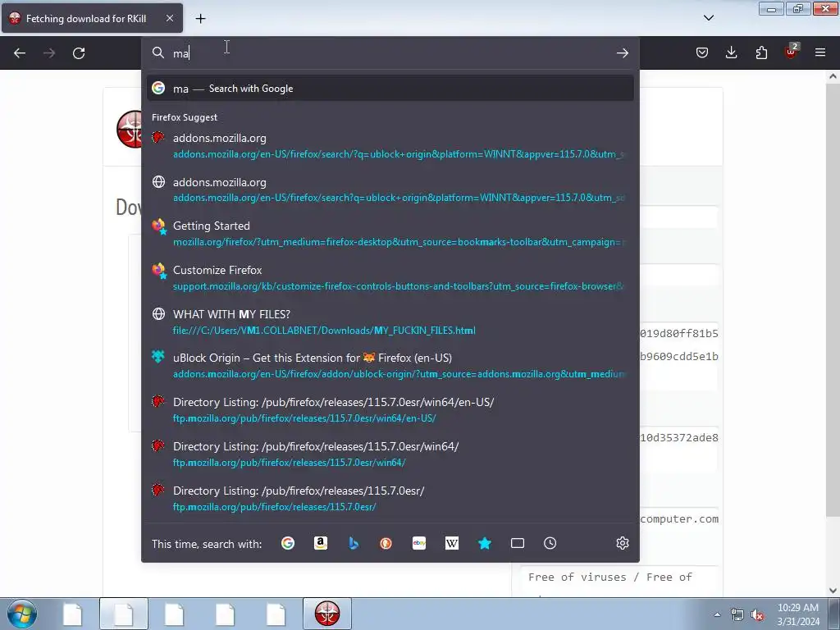Open Directory Listing /releases/115.7.0esr/ suggestion
Screen dimensions: 840x630
pyautogui.click(x=390, y=498)
